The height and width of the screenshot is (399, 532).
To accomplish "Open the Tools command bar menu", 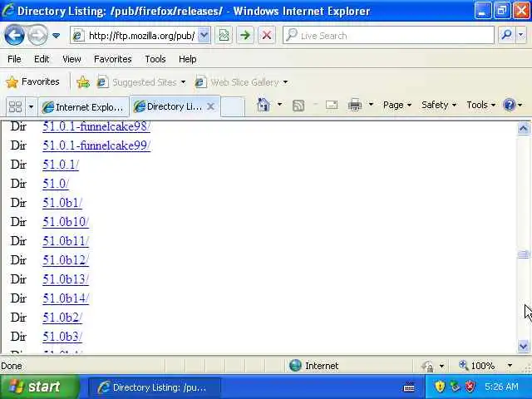I will coord(480,105).
